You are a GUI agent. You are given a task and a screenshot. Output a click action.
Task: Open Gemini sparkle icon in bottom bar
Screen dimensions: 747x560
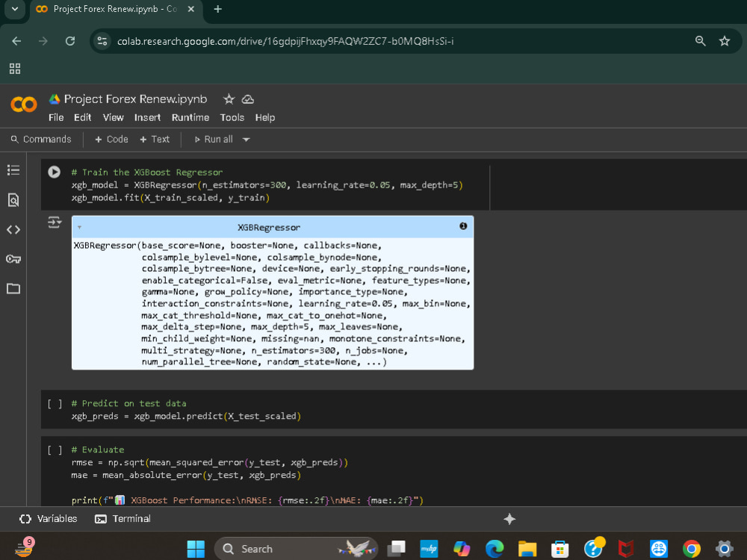pyautogui.click(x=509, y=519)
